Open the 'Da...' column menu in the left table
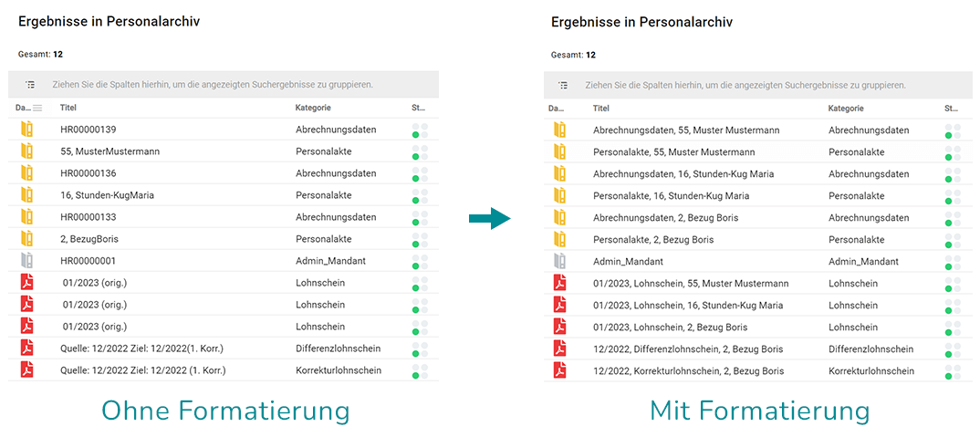980x437 pixels. pos(37,109)
